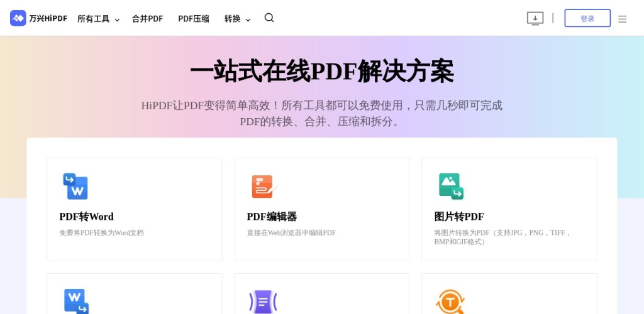The height and width of the screenshot is (314, 644).
Task: Click the Word to PDF icon in second row
Action: (75, 301)
